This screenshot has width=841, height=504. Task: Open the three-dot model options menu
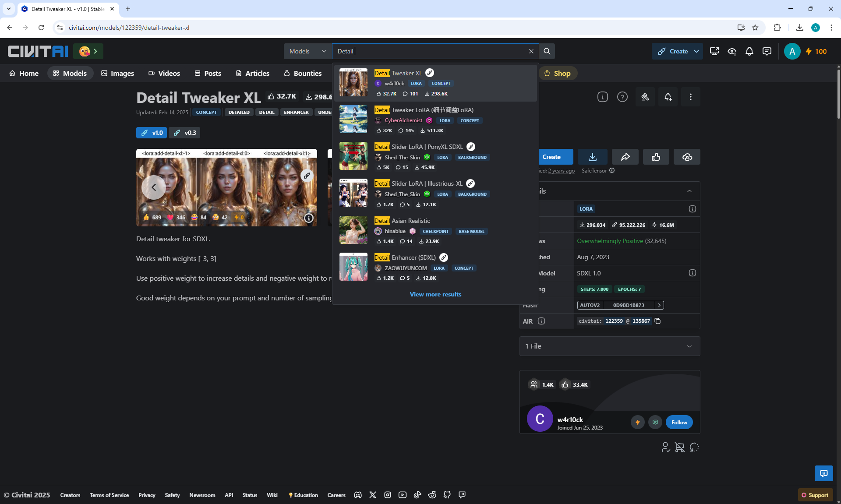click(x=690, y=97)
